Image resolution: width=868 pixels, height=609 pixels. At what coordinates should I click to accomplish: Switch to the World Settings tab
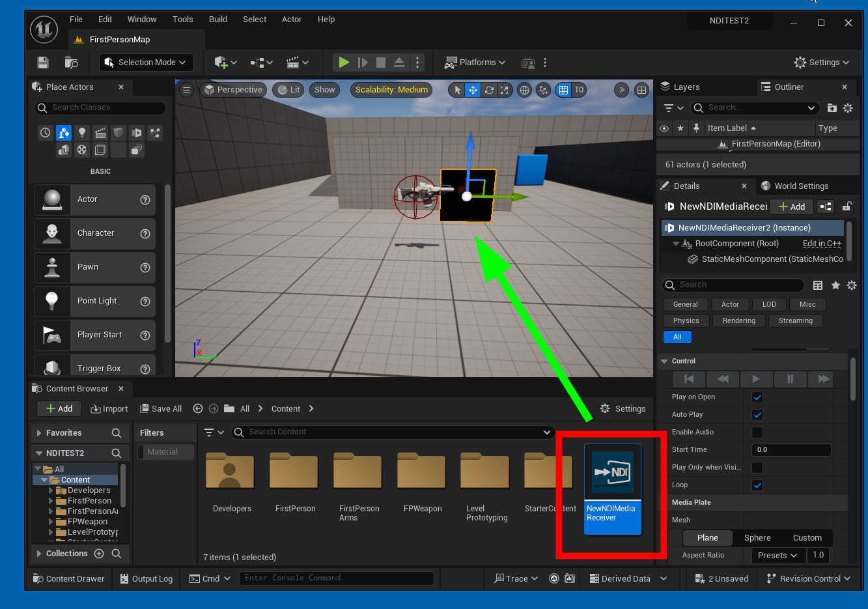tap(800, 186)
